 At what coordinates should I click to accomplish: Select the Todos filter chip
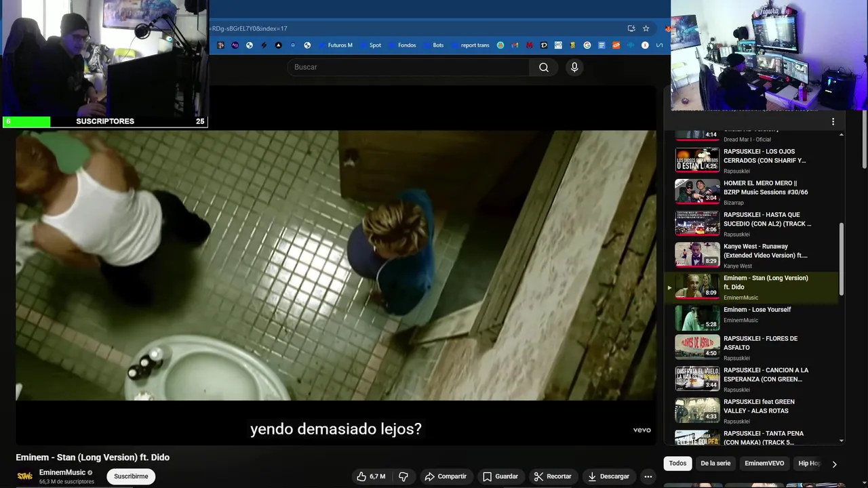[x=677, y=464]
